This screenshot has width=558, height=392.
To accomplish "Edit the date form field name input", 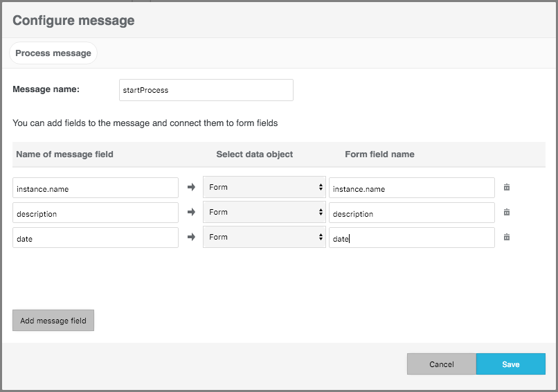I will click(x=411, y=238).
